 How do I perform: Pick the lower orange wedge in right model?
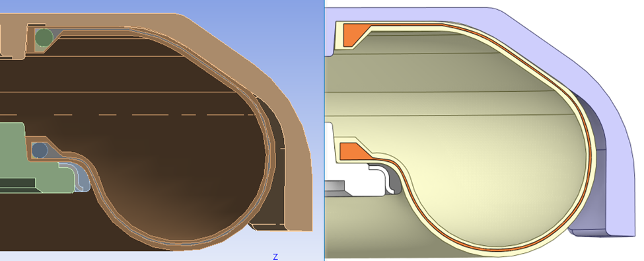[x=354, y=151]
